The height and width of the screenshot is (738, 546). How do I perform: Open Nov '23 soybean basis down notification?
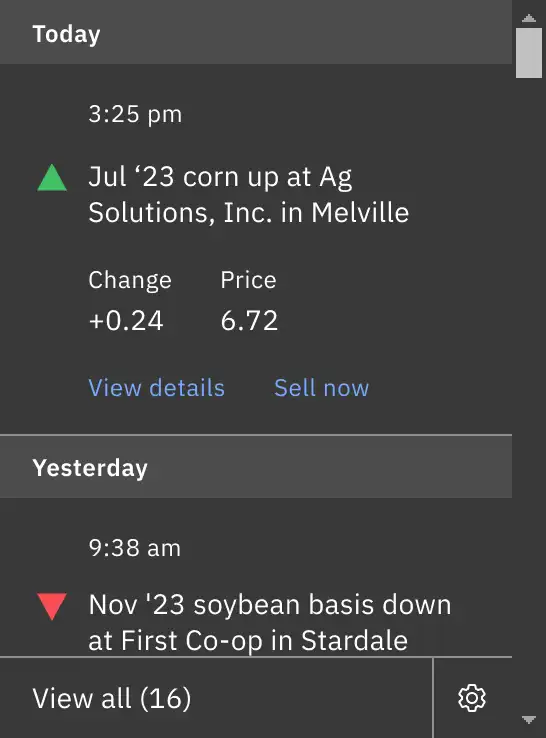click(x=270, y=622)
